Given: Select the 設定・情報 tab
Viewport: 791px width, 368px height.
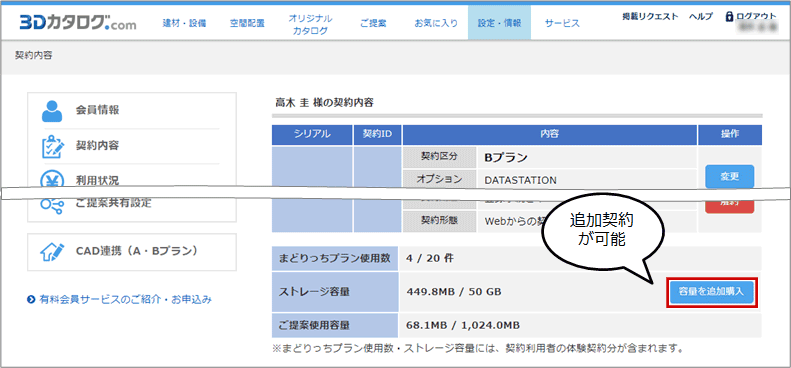Looking at the screenshot, I should (499, 23).
